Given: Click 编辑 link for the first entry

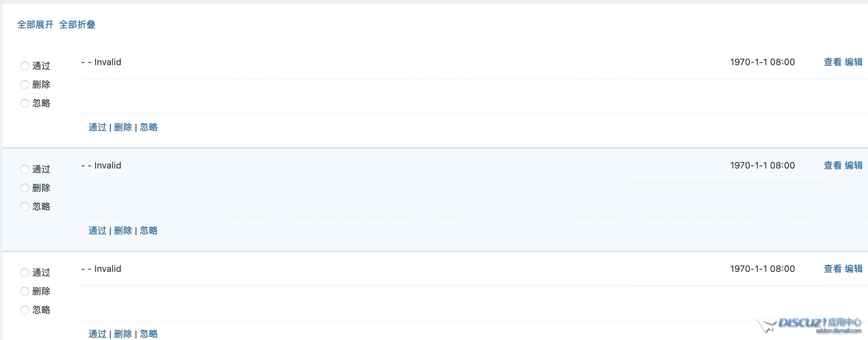Looking at the screenshot, I should point(853,62).
